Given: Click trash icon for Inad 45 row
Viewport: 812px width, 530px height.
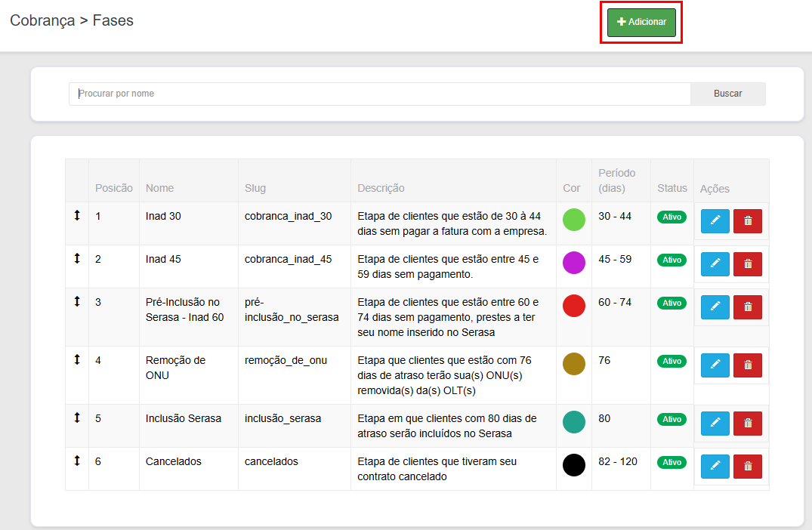Looking at the screenshot, I should pyautogui.click(x=747, y=264).
